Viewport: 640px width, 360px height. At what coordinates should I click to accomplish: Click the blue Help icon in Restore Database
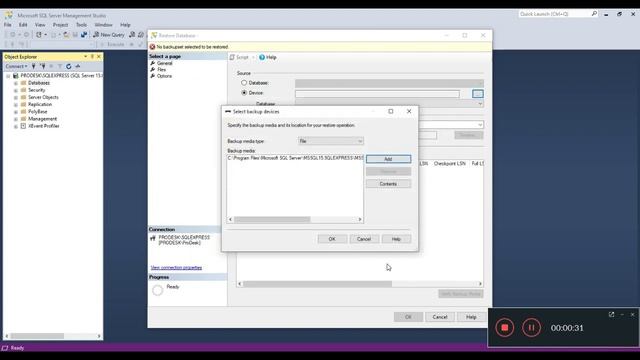coord(262,58)
